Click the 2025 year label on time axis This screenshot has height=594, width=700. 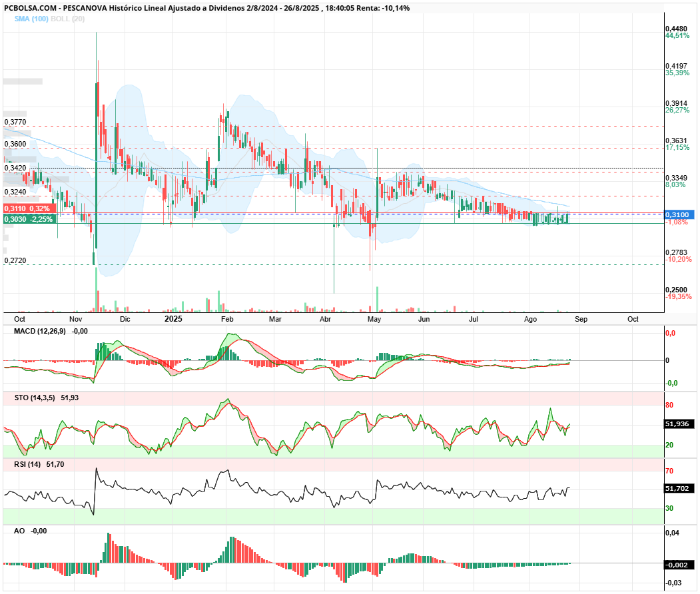[x=173, y=319]
